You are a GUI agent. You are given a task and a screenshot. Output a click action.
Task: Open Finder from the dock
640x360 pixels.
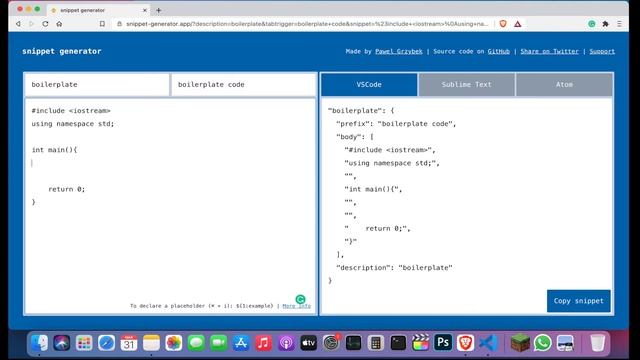(40, 343)
